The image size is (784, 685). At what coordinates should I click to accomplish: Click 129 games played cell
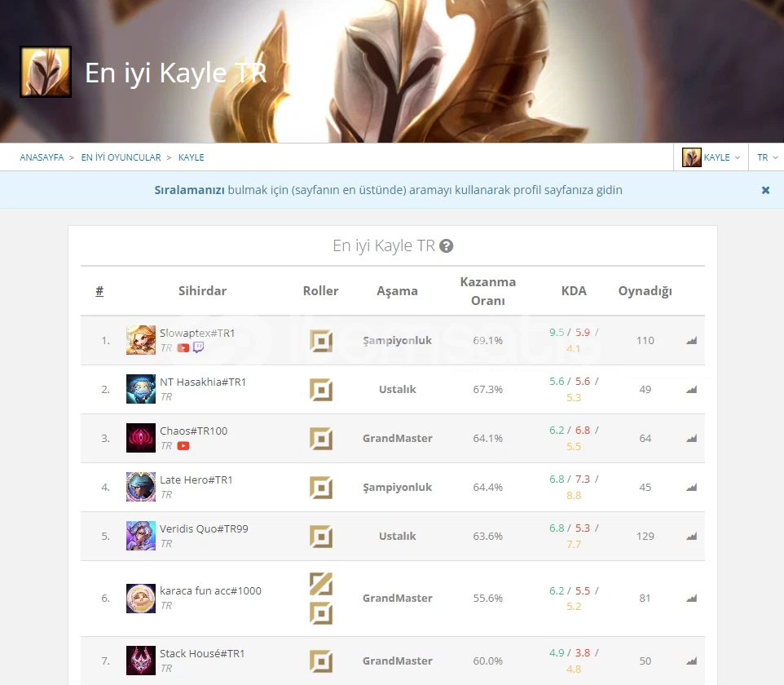(x=645, y=537)
